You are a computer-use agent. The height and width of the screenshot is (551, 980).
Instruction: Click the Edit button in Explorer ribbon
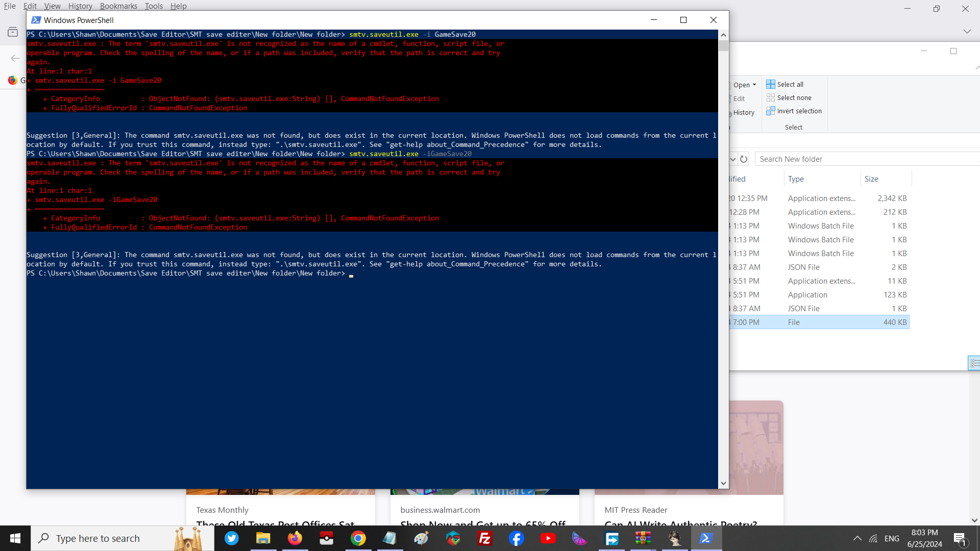click(738, 98)
